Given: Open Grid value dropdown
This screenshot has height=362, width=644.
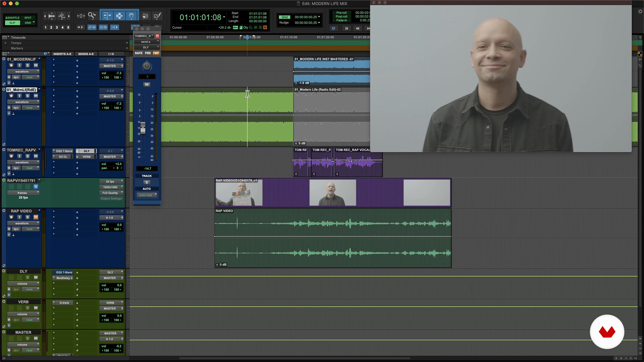Looking at the screenshot, I should point(319,17).
